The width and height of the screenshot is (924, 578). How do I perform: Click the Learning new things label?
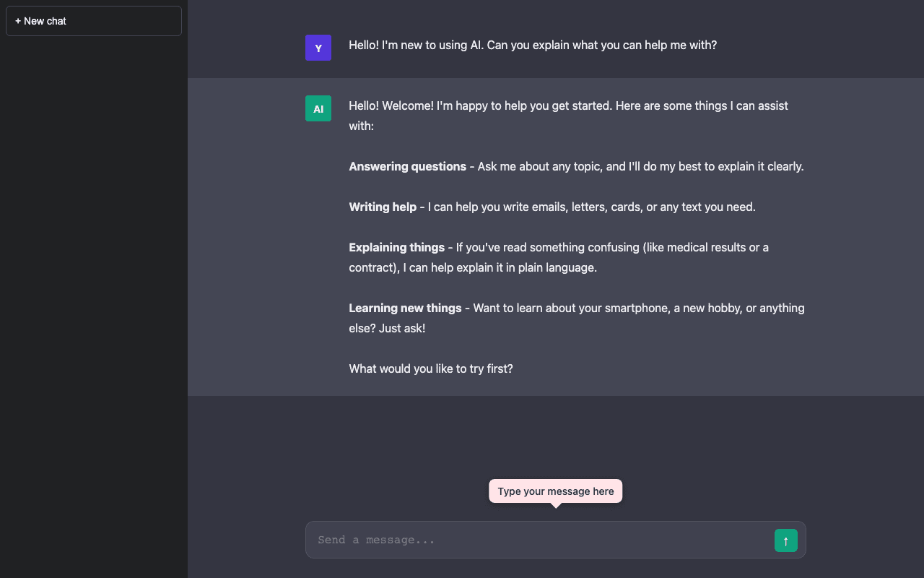[x=405, y=308]
